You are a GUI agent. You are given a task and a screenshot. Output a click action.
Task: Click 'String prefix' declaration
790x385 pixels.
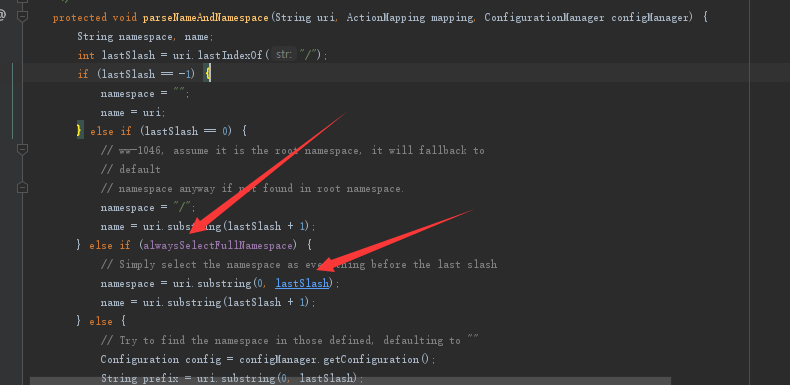point(140,378)
